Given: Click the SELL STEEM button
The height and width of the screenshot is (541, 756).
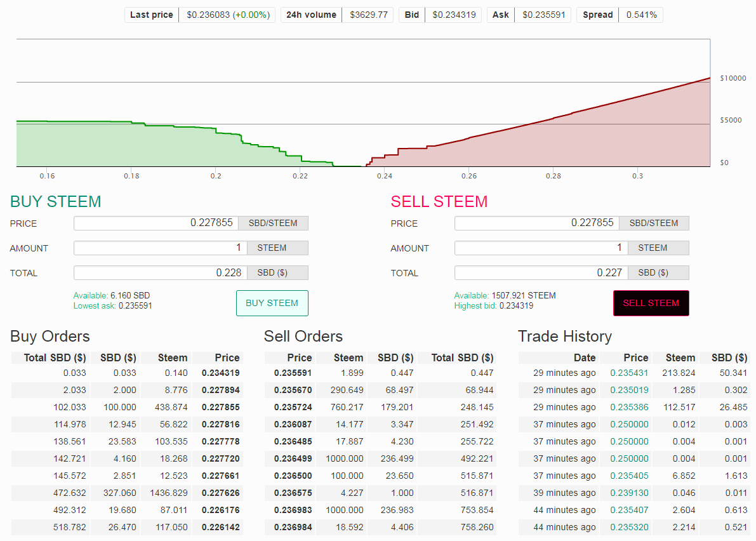Looking at the screenshot, I should 651,304.
